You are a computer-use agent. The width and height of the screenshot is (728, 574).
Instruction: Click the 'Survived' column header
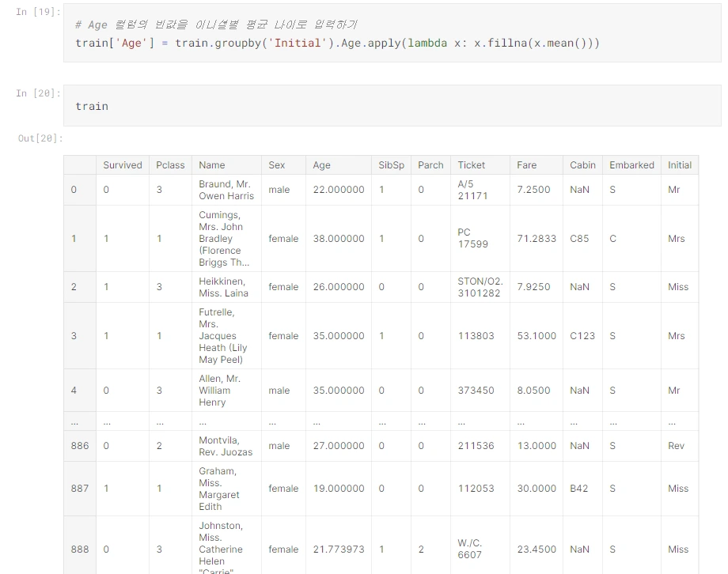[123, 165]
